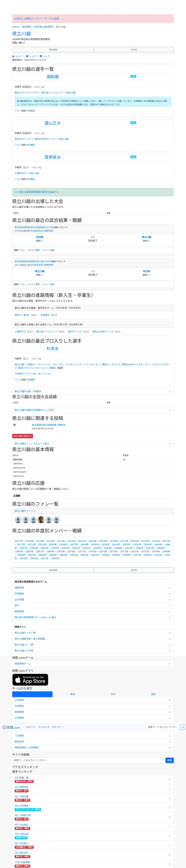Open the 畑和磨 player name link

(53, 77)
